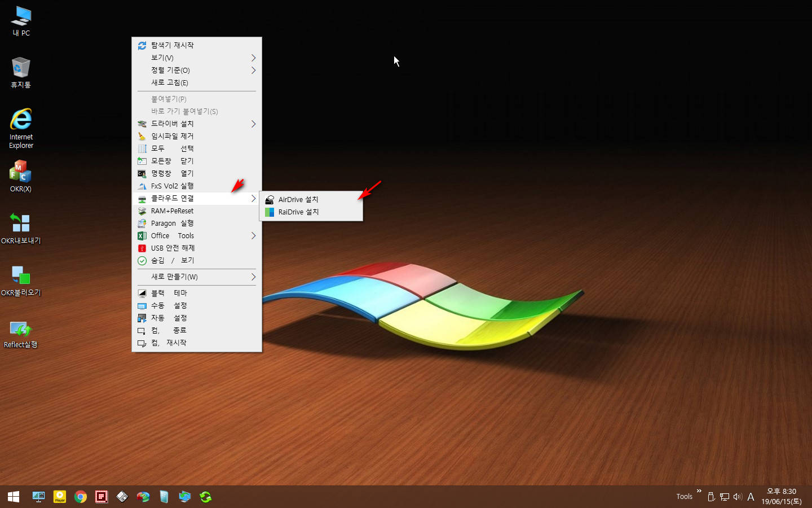812x508 pixels.
Task: Expand the 새로 만들기(W) submenu
Action: pos(197,277)
